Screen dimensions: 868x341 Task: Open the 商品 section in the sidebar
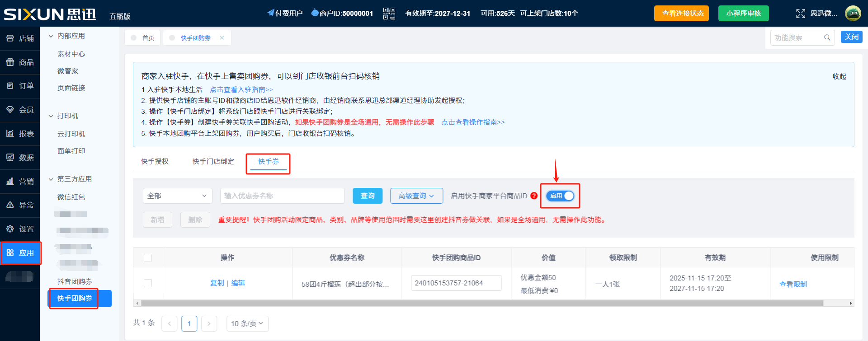pos(20,62)
